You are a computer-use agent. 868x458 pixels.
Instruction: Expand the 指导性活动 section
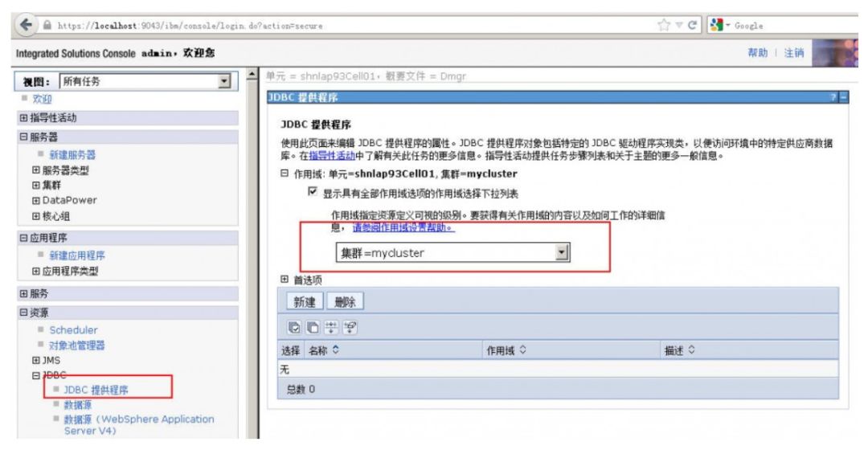24,118
